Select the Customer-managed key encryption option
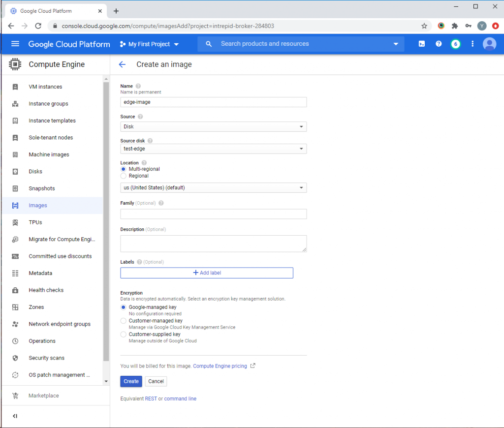The width and height of the screenshot is (504, 428). [124, 321]
